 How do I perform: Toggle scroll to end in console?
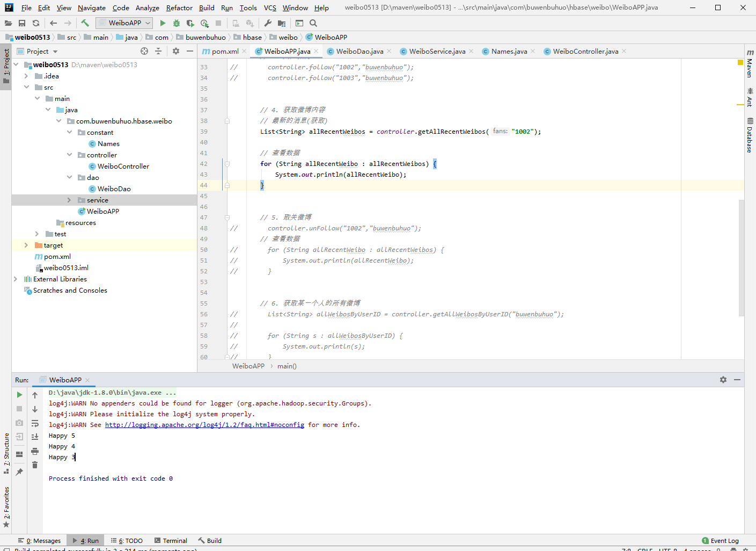tap(35, 437)
